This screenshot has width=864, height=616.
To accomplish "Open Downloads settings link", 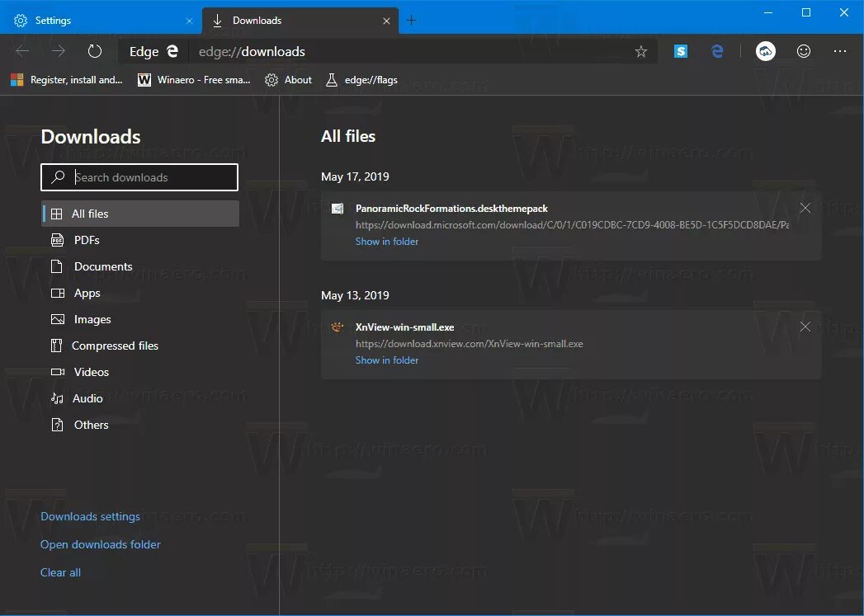I will (x=91, y=516).
